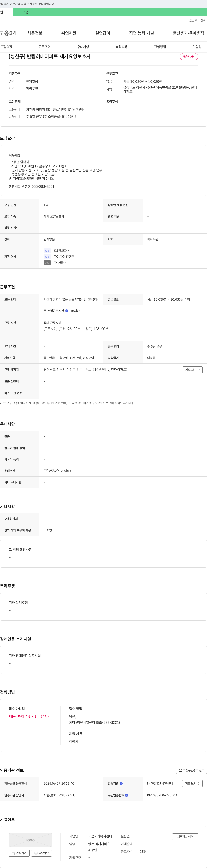The width and height of the screenshot is (207, 868).
Task: Switch to the 기업 tab
Action: click(x=26, y=12)
